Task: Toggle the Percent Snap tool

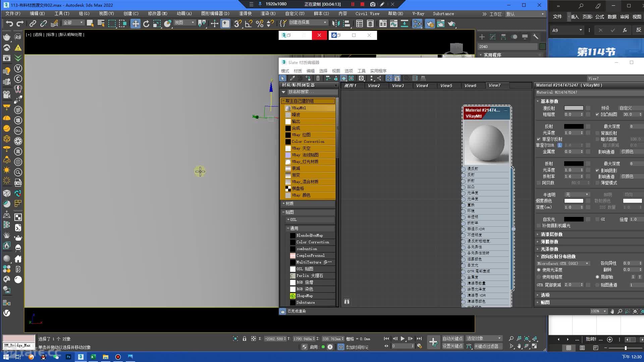Action: (x=259, y=23)
